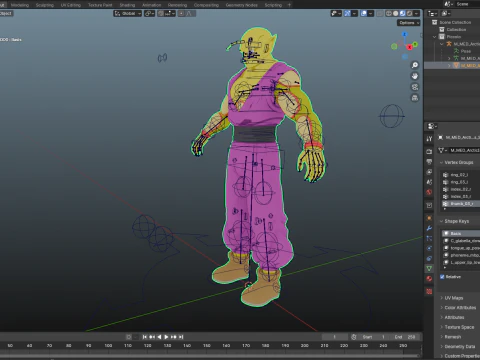Open the overlays dropdown arrow

pos(370,13)
